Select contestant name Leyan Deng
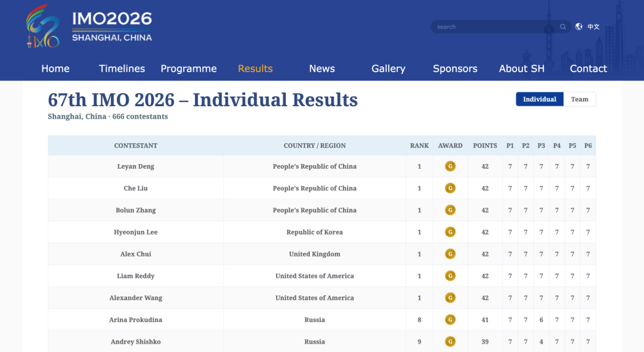 pyautogui.click(x=135, y=166)
